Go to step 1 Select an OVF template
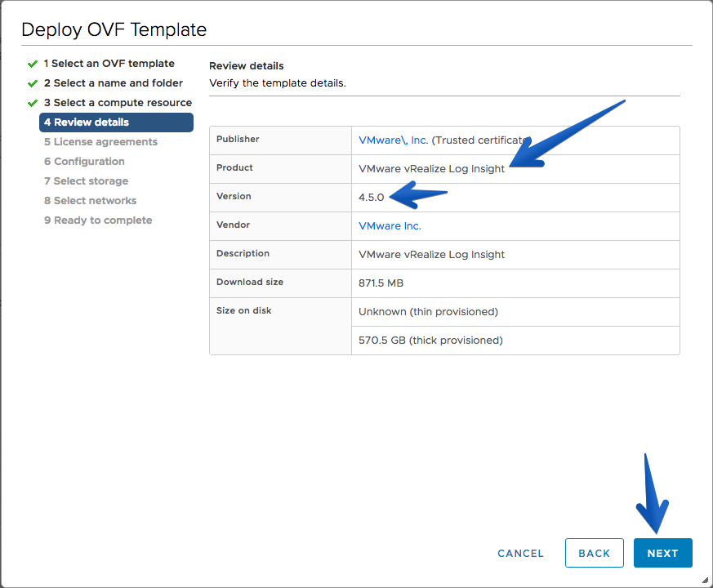The width and height of the screenshot is (713, 588). tap(109, 63)
